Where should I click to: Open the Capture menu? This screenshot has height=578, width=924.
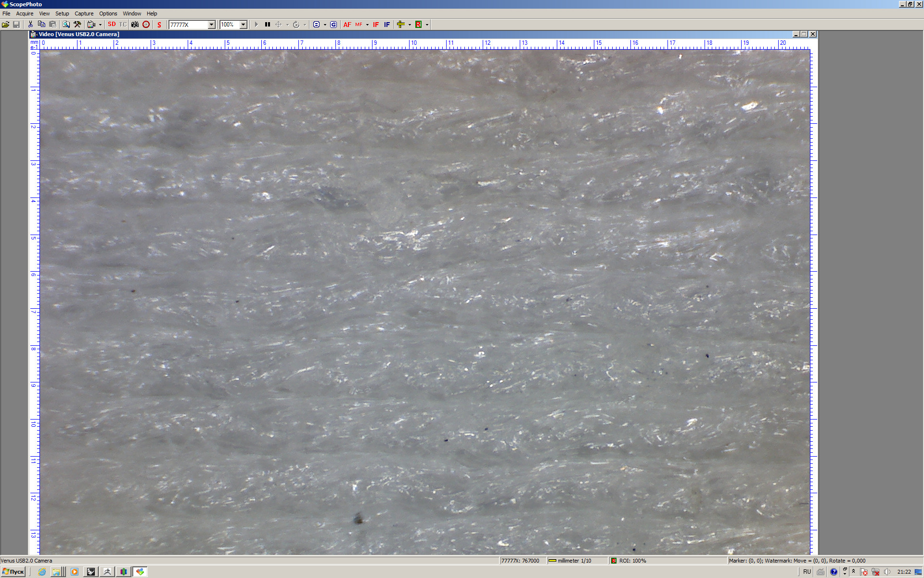tap(84, 13)
